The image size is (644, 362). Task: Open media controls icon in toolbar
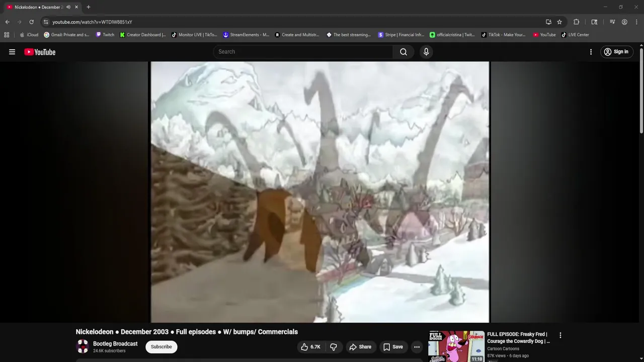click(612, 22)
